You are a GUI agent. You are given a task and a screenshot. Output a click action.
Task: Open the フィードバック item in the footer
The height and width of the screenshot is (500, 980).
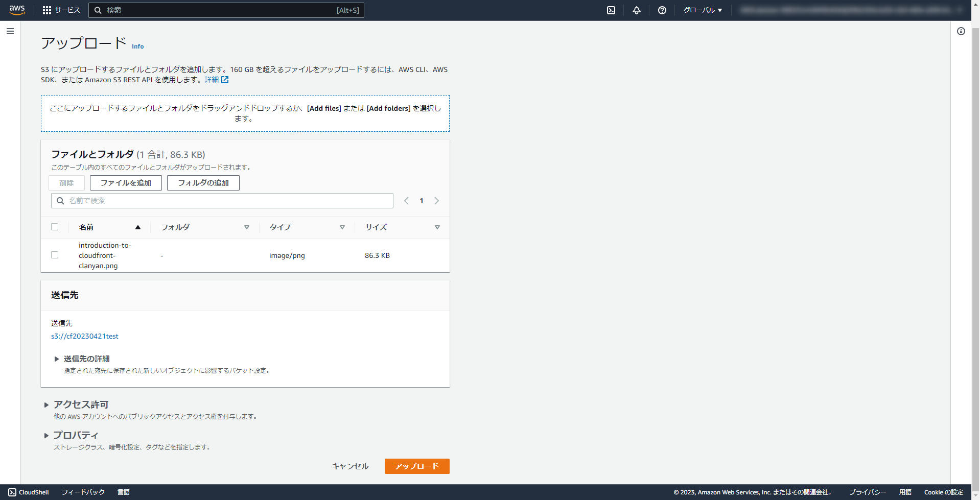point(83,492)
